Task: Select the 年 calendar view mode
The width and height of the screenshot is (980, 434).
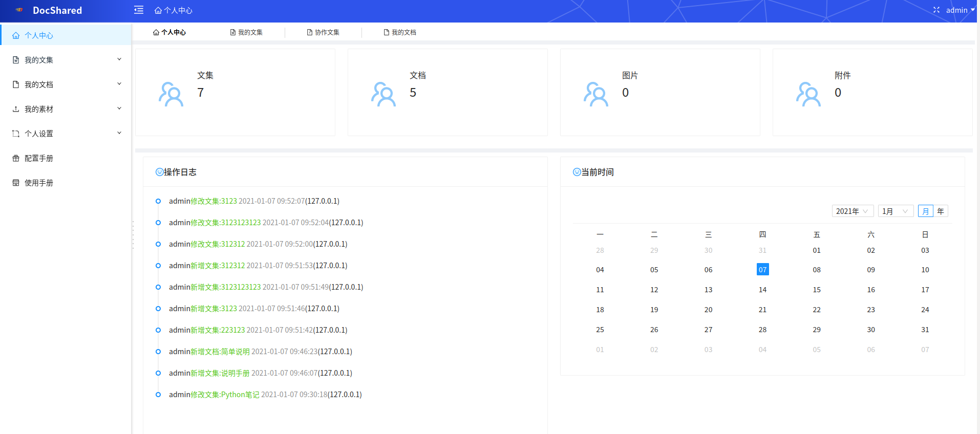Action: pos(941,211)
